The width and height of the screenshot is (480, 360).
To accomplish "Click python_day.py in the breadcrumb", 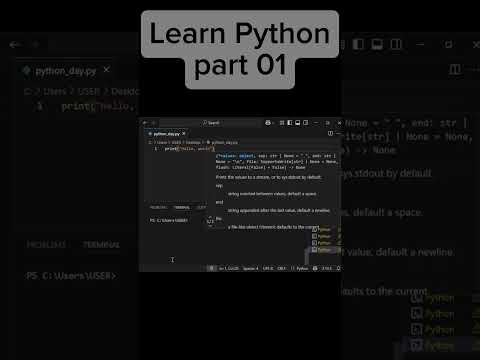I will (x=224, y=142).
